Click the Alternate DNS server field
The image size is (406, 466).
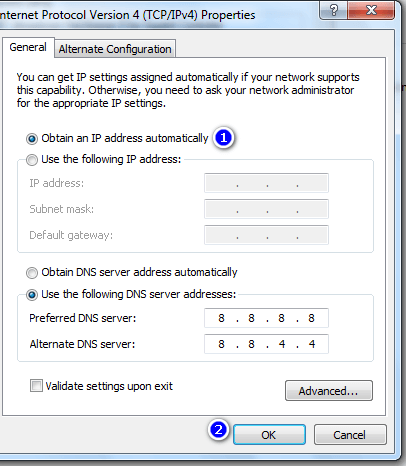point(266,344)
